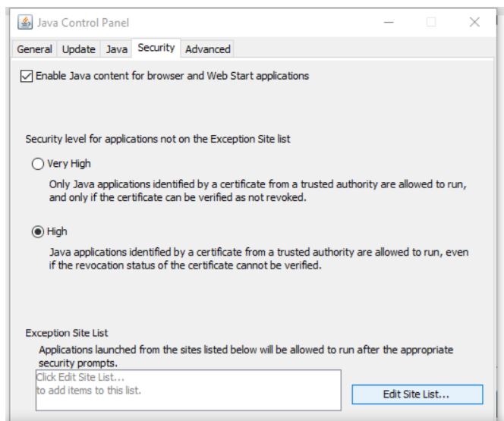Minimize the Java Control Panel window
This screenshot has height=421, width=504.
coord(389,23)
